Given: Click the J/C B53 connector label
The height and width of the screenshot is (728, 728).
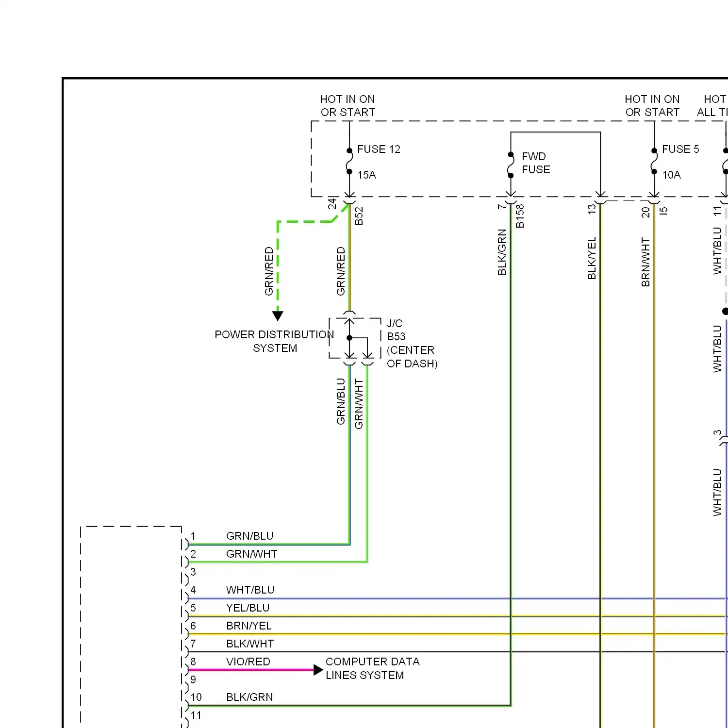Looking at the screenshot, I should point(396,330).
